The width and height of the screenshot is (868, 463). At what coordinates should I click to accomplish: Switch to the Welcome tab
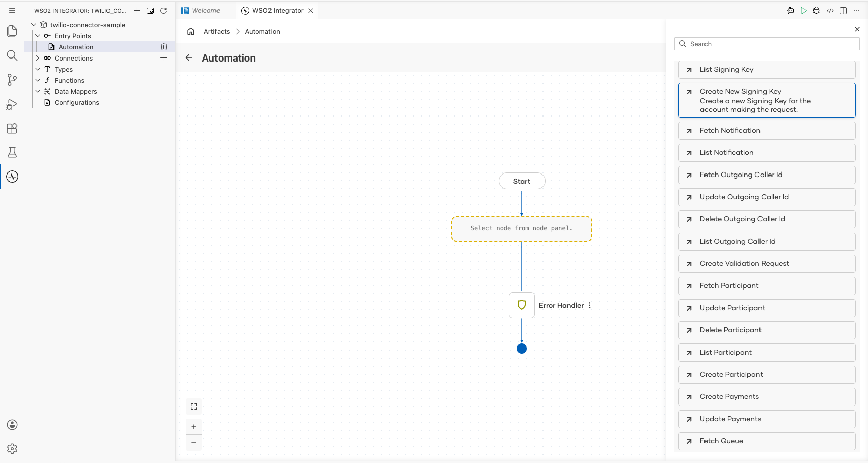(206, 10)
